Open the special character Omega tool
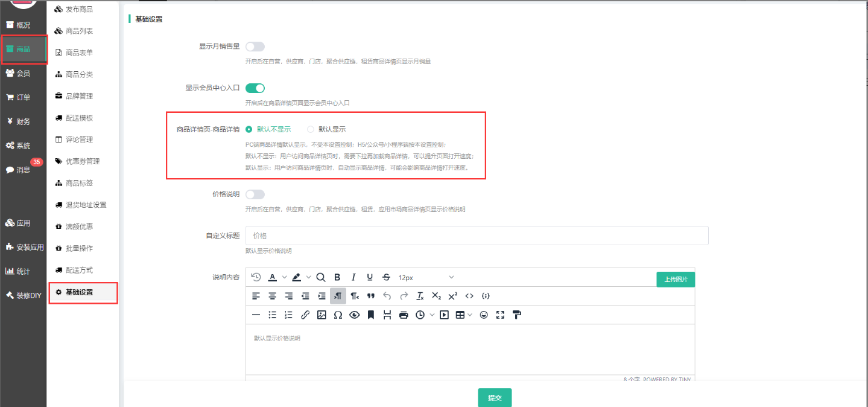868x407 pixels. (x=338, y=315)
